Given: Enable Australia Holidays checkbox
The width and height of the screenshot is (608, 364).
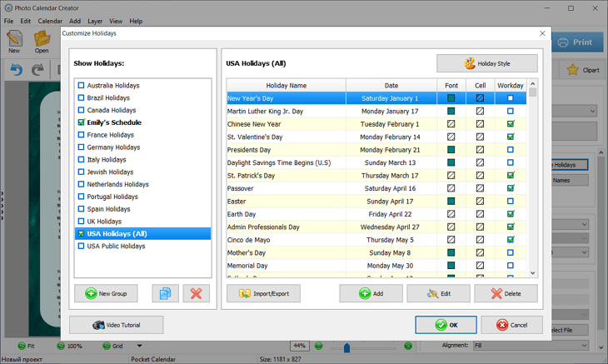Looking at the screenshot, I should (81, 85).
